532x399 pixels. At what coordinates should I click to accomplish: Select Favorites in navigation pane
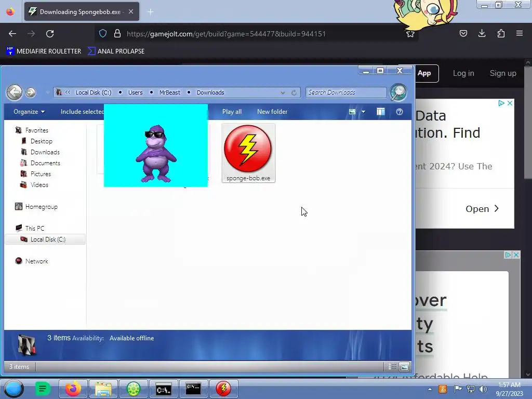click(37, 130)
